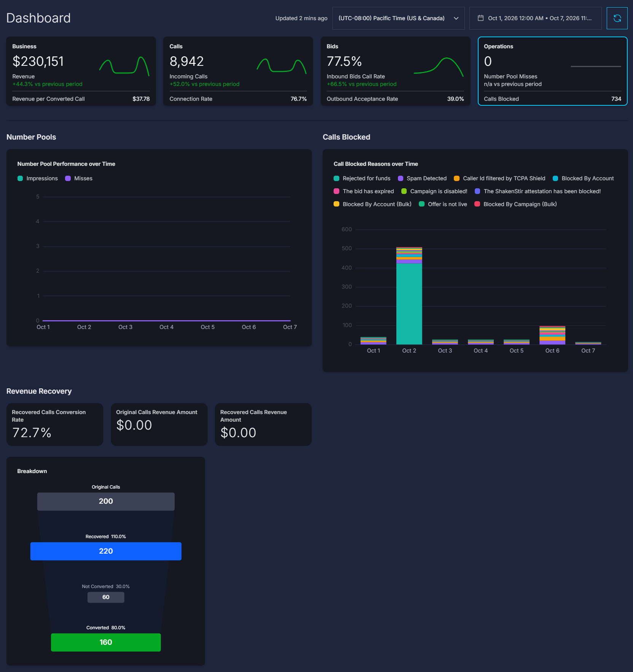This screenshot has height=672, width=633.
Task: Select the Business summary card
Action: (x=81, y=71)
